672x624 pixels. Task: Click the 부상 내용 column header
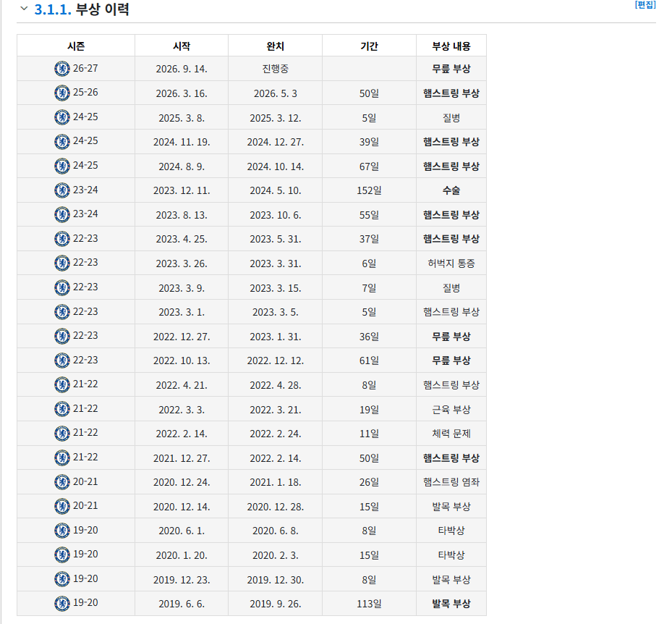point(451,46)
